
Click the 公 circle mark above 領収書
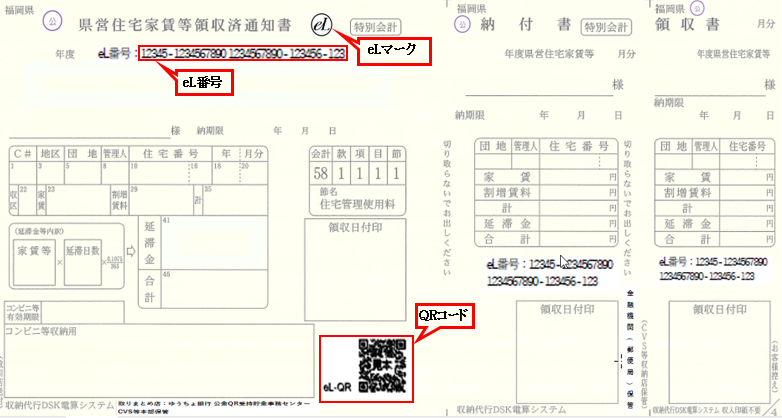(697, 7)
